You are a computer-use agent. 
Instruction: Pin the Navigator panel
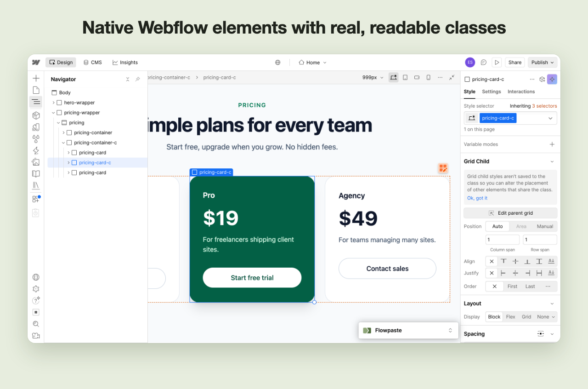(x=137, y=80)
